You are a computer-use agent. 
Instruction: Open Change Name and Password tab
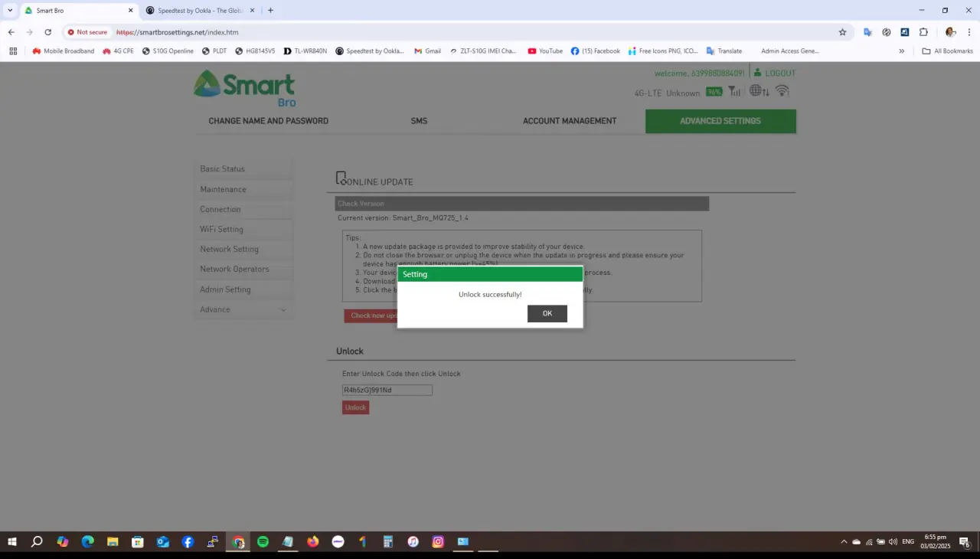(x=269, y=121)
